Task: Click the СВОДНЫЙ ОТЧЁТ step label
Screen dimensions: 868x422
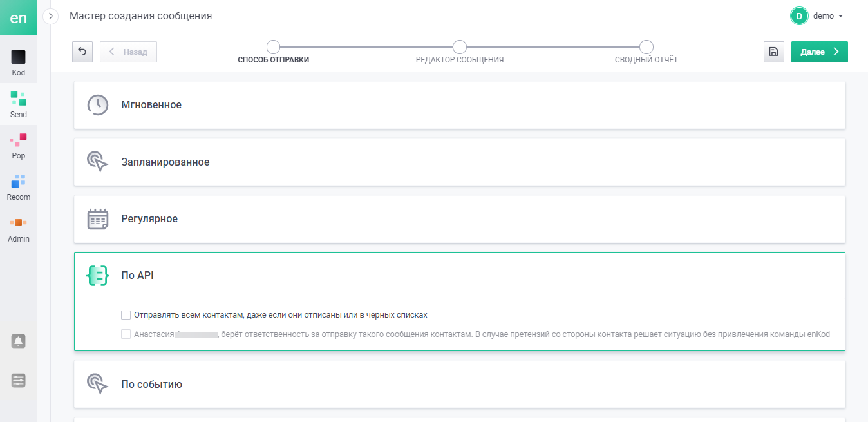Action: [646, 60]
